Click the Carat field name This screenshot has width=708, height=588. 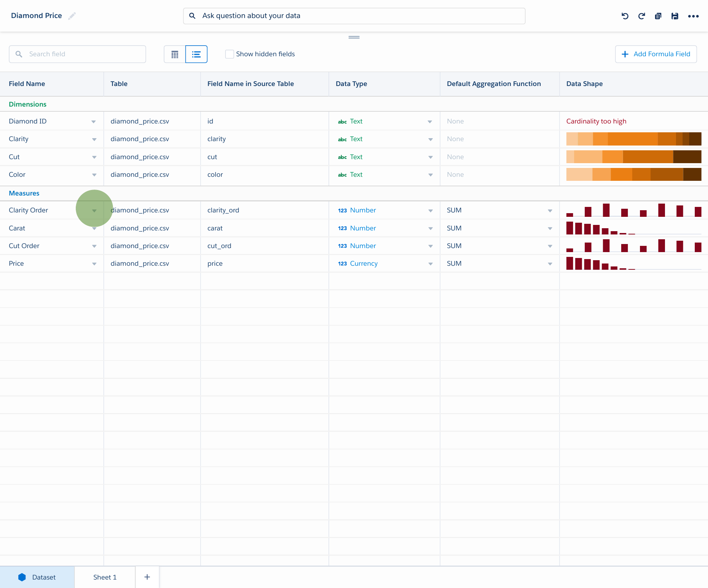17,228
